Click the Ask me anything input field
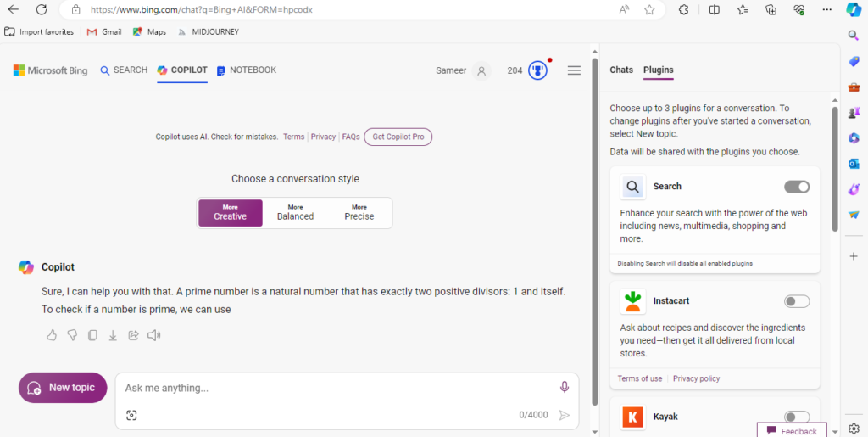 point(337,388)
